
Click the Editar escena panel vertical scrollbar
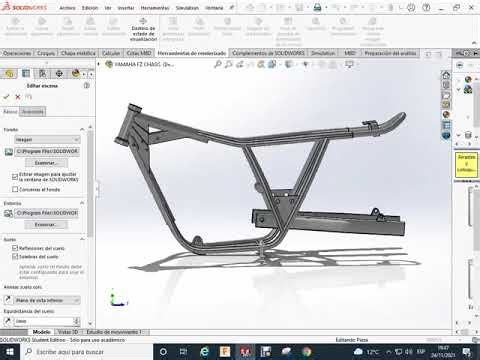pos(90,183)
